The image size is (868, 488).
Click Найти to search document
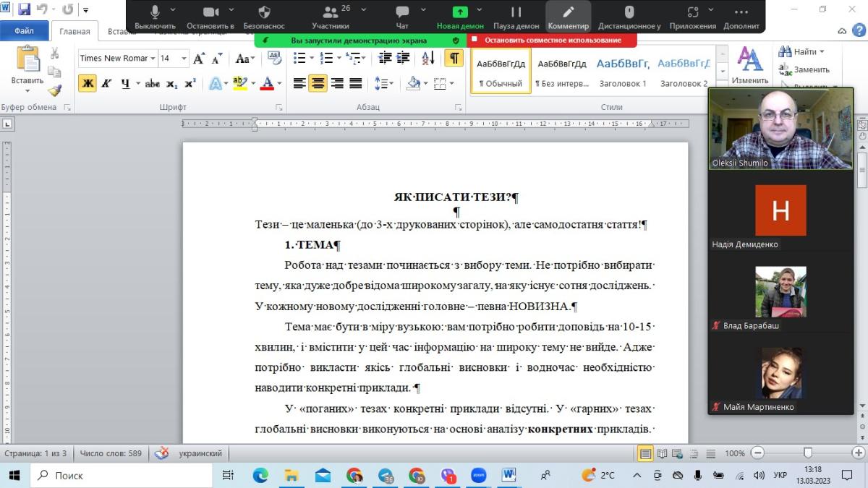pyautogui.click(x=801, y=52)
